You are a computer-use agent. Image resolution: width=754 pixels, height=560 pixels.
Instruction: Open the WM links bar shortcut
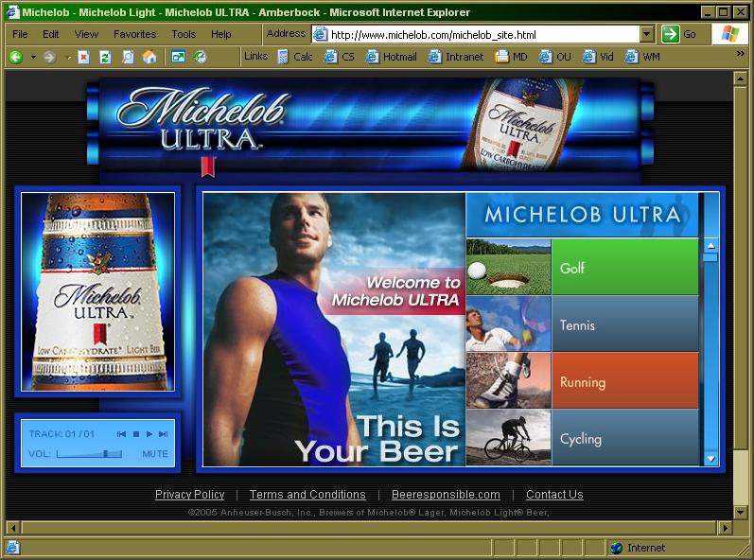pyautogui.click(x=642, y=57)
